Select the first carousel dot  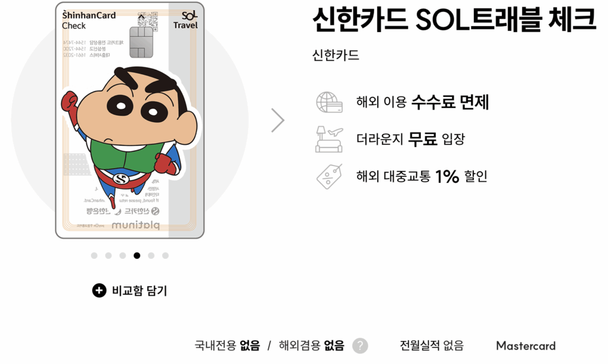pyautogui.click(x=94, y=255)
